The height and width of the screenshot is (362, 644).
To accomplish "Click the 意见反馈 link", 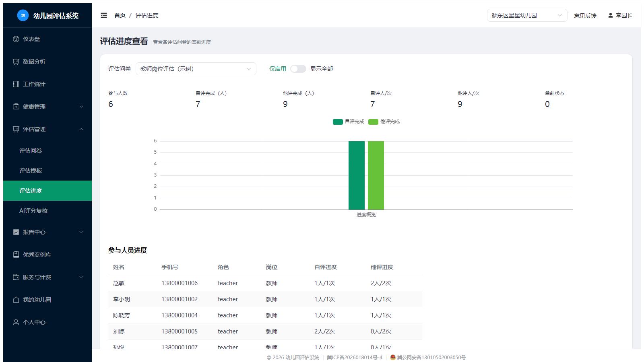I will pyautogui.click(x=585, y=16).
